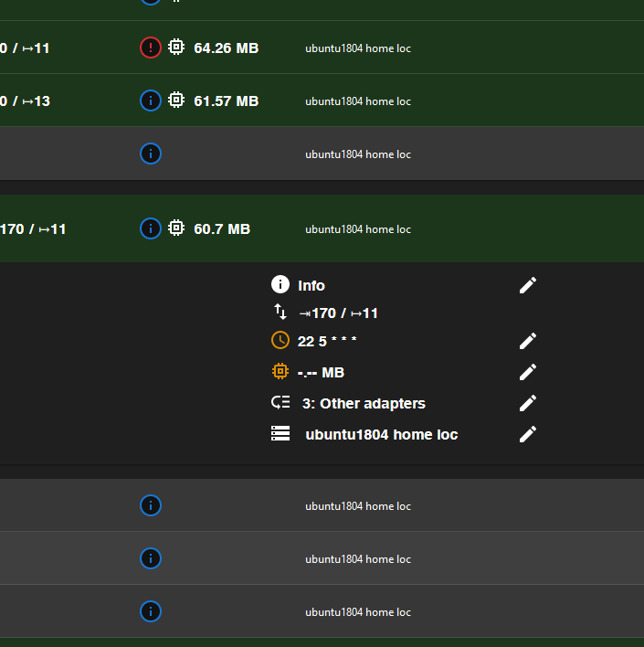Screen dimensions: 644x647
Task: Click info icon beside 60.7 MB
Action: [x=151, y=228]
